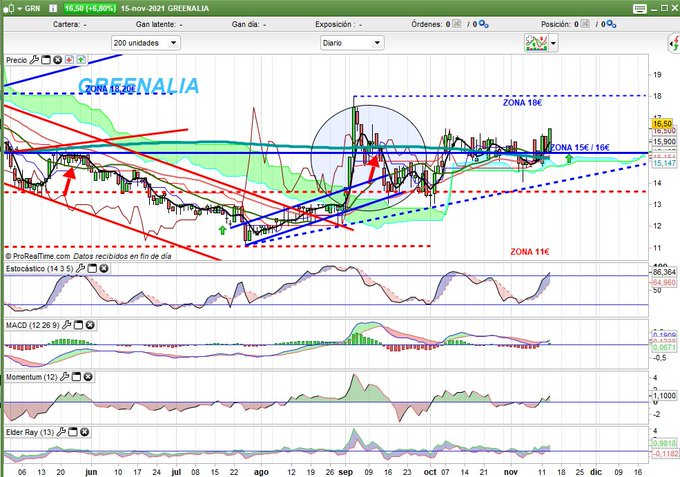Click the Órdenes label
This screenshot has width=680, height=477.
point(427,25)
